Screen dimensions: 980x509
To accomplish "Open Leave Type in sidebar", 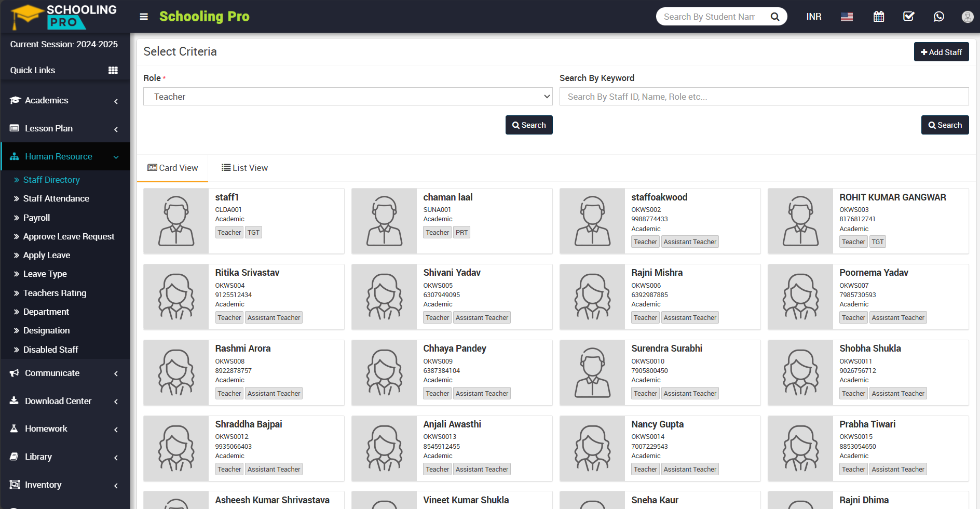I will pyautogui.click(x=45, y=274).
